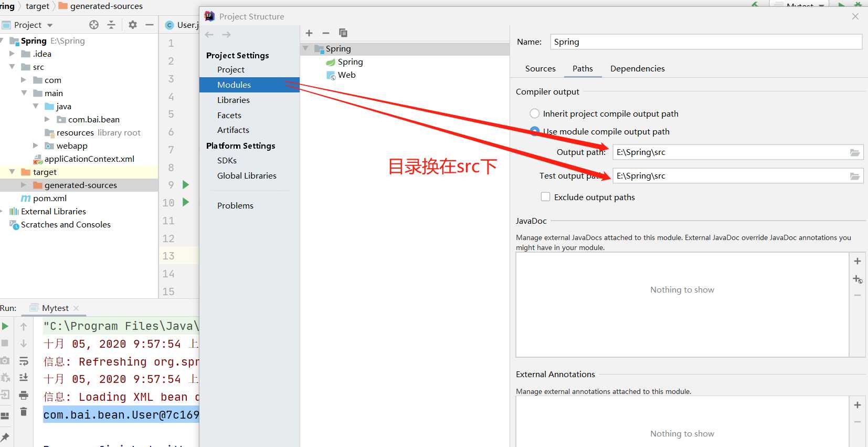Click the copy module icon
The width and height of the screenshot is (868, 447).
[x=343, y=33]
